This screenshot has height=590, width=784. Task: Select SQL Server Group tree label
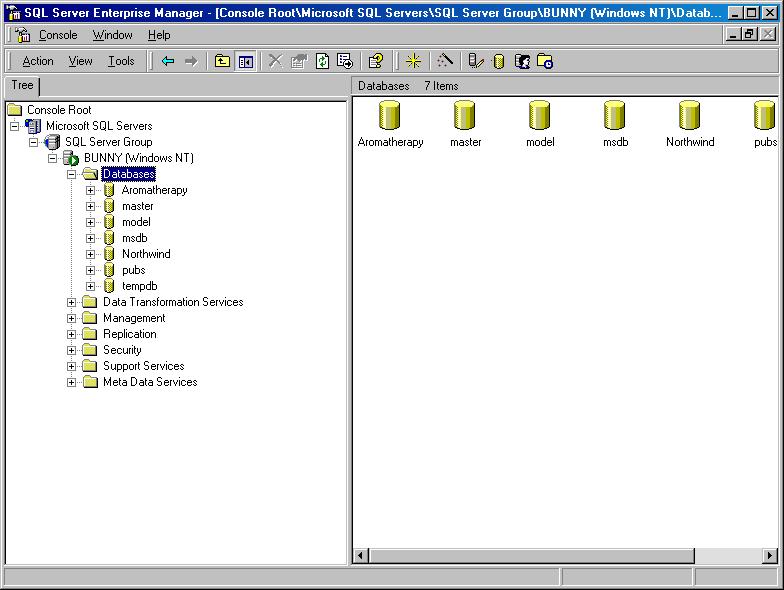108,142
